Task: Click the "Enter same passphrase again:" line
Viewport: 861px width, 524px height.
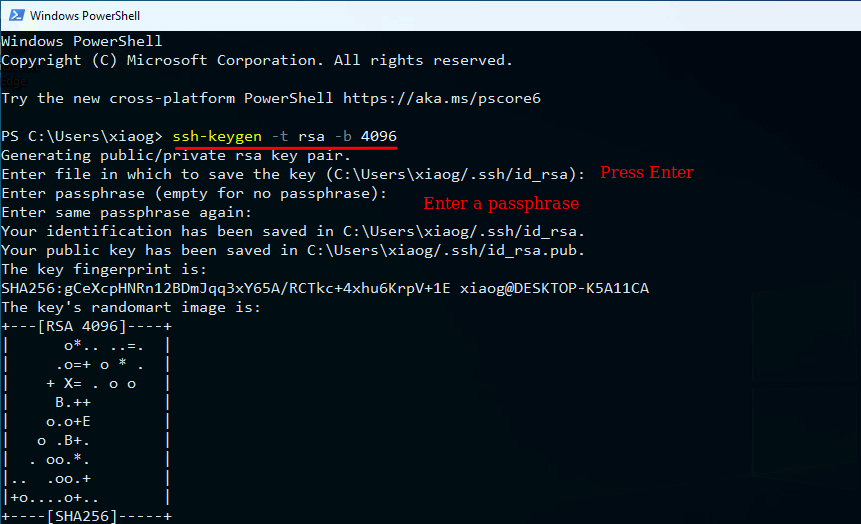Action: [126, 212]
